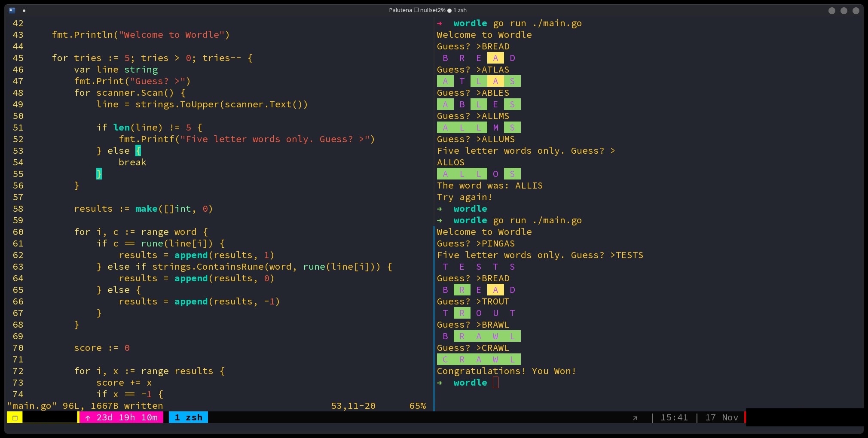
Task: Click the "for scanner.Scan() {" line
Action: [130, 93]
